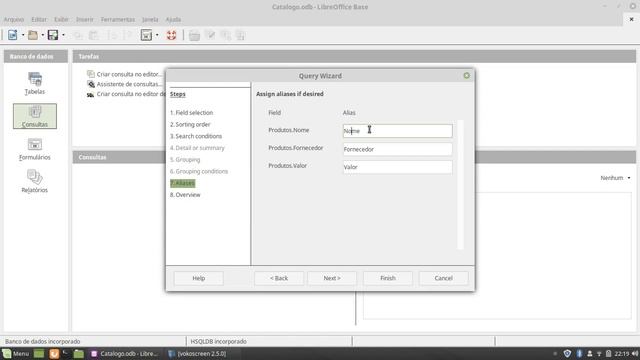
Task: Click the volume tray icon
Action: [635, 354]
